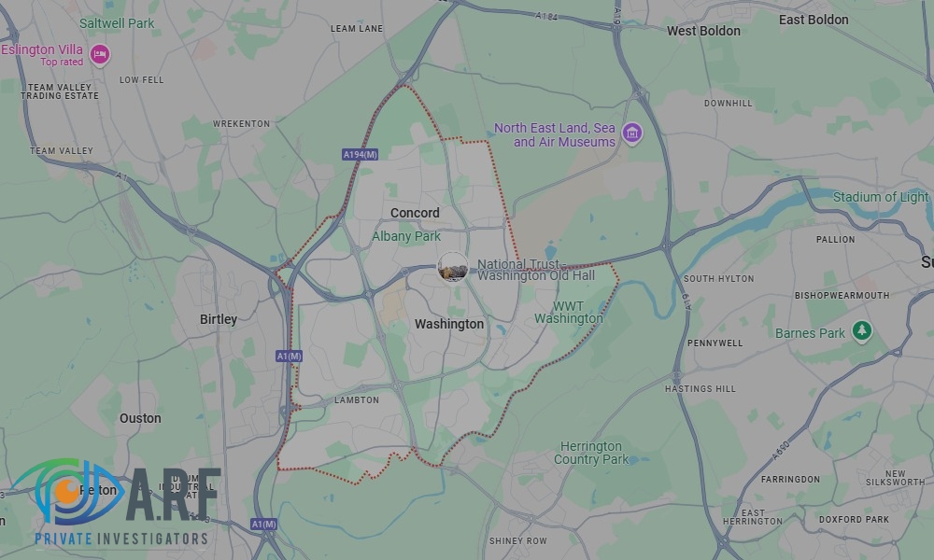Open the Barnes Park tree marker
934x560 pixels.
[861, 331]
